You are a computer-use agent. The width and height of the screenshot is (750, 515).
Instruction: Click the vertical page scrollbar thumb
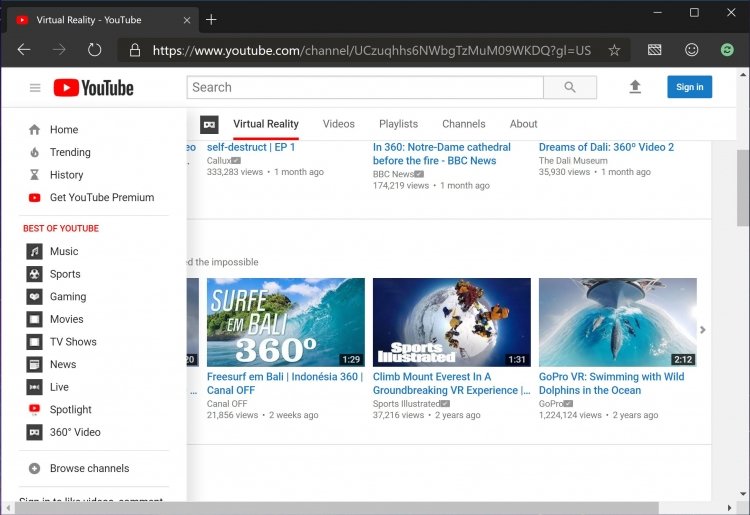[x=743, y=187]
